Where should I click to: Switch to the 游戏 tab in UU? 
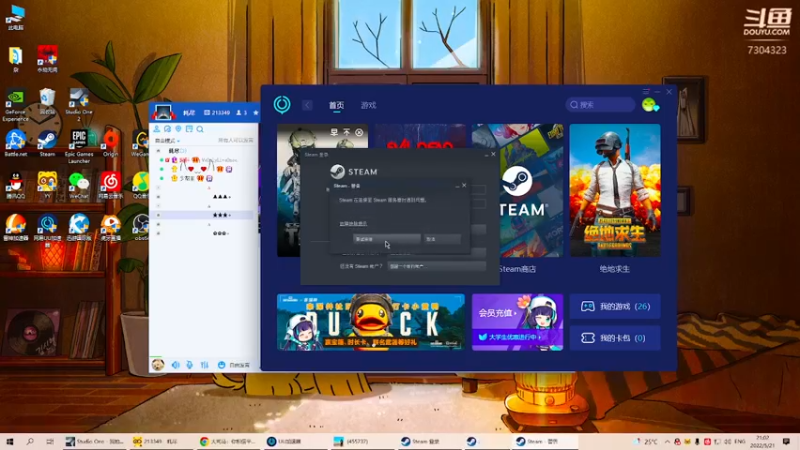pos(368,105)
